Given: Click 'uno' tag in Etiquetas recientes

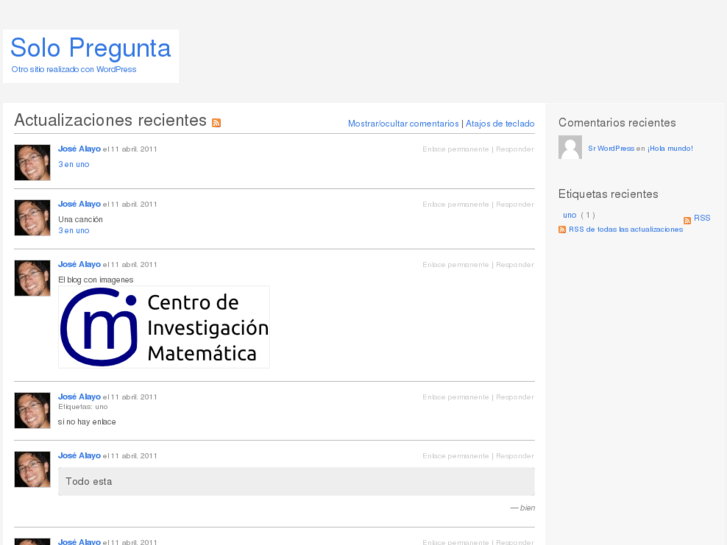Looking at the screenshot, I should [569, 215].
